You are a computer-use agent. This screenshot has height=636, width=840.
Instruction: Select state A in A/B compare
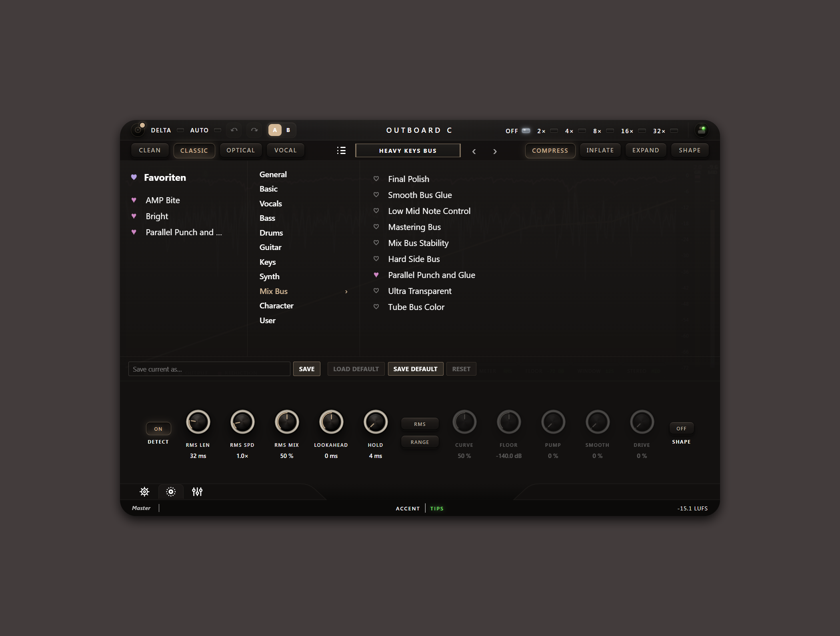click(275, 130)
